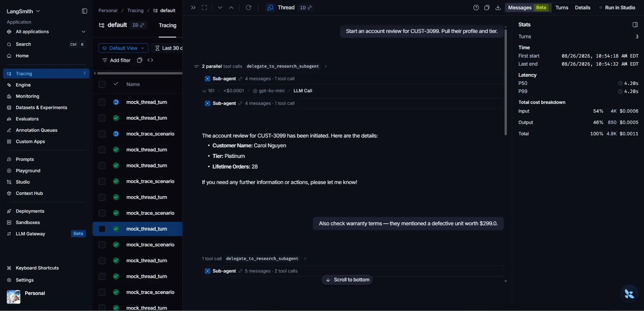Refresh the thread view
The image size is (644, 311).
249,8
